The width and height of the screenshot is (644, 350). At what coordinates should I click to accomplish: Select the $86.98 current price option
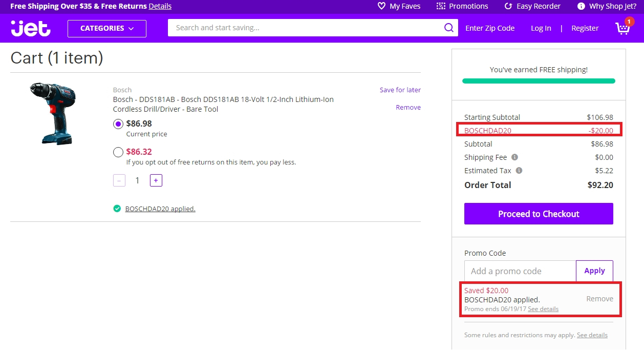click(118, 123)
